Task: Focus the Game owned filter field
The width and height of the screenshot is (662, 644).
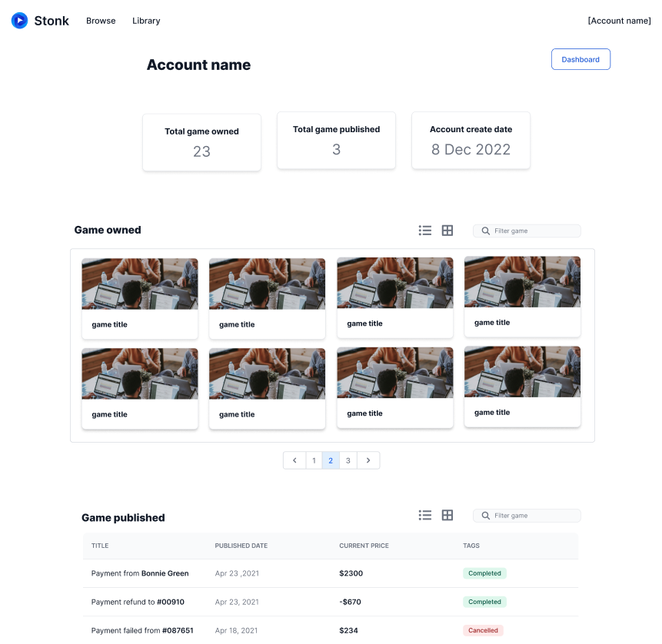Action: (x=534, y=231)
